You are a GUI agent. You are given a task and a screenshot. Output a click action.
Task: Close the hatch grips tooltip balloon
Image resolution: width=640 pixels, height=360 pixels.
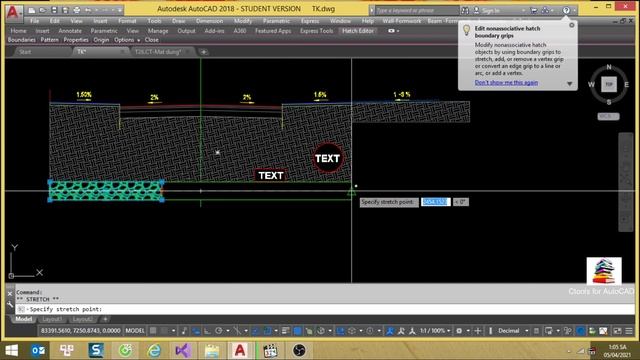click(x=571, y=25)
